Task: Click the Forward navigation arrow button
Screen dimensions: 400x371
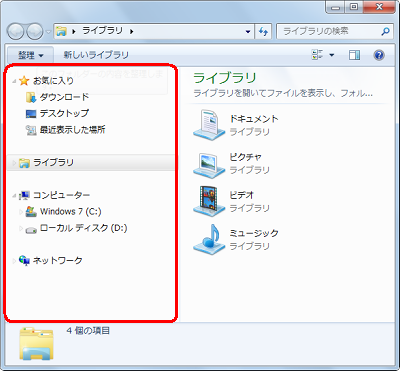Action: (x=35, y=32)
